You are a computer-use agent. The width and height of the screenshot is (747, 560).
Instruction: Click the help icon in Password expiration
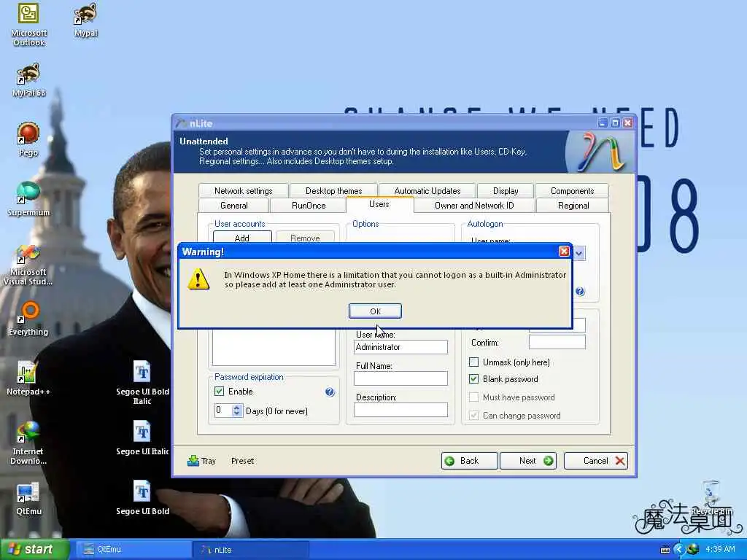click(330, 392)
